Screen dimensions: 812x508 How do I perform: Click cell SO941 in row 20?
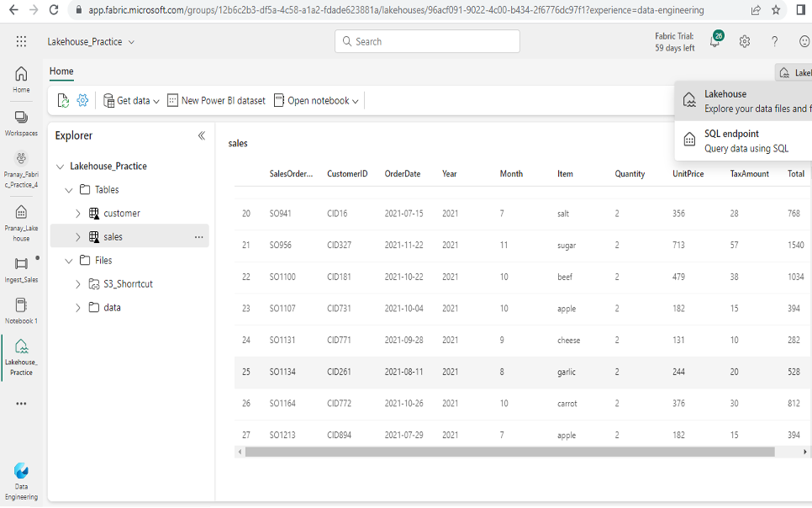pyautogui.click(x=280, y=214)
